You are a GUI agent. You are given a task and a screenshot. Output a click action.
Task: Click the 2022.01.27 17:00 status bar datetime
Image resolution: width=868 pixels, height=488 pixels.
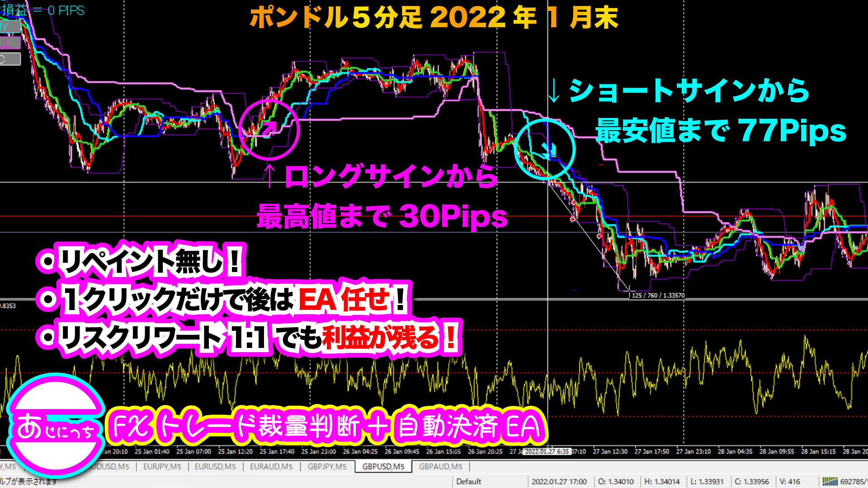[x=559, y=482]
